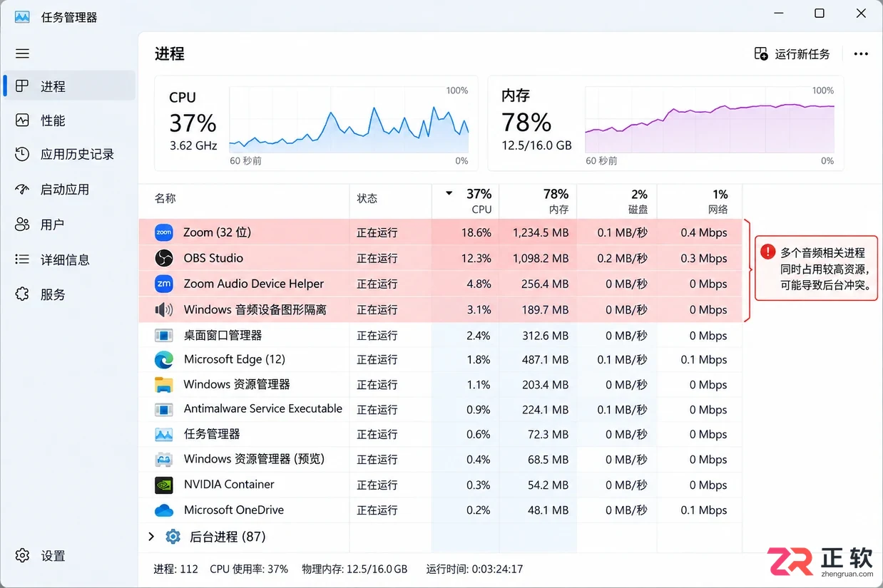Open the 用户 page
Screen dimensions: 883x588
[x=69, y=225]
